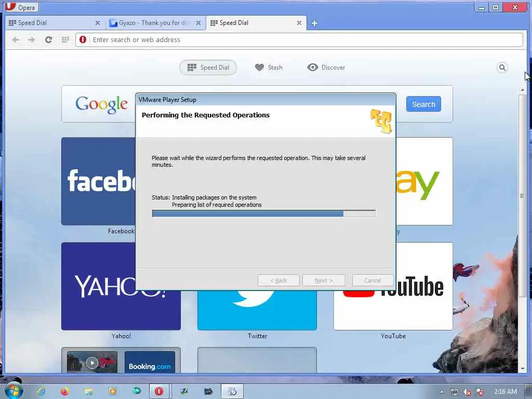Image resolution: width=532 pixels, height=399 pixels.
Task: Go back with the back arrow
Action: pos(16,39)
